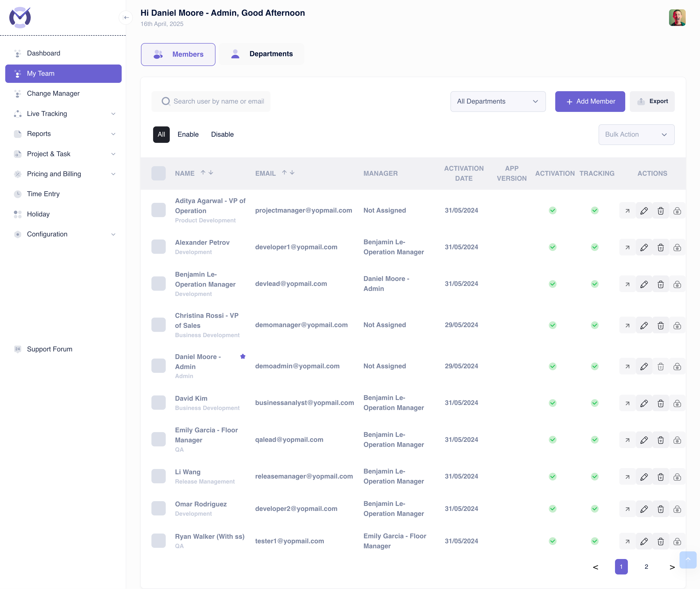700x589 pixels.
Task: Open David Kim's details arrow icon
Action: click(x=627, y=403)
